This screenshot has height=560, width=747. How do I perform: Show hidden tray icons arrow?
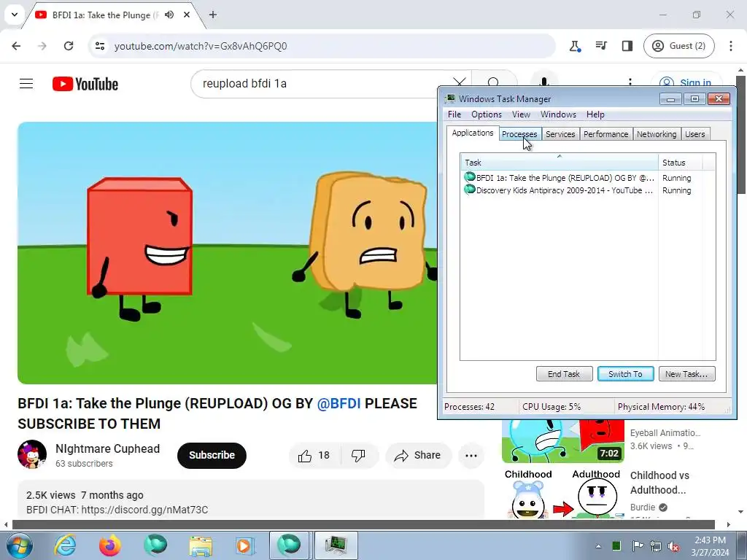click(x=598, y=546)
